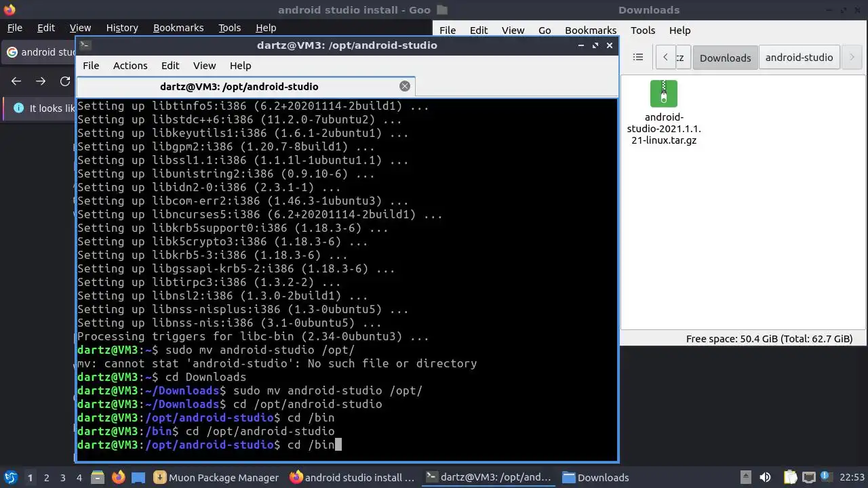Open file manager Tools menu
Screen dimensions: 868x488
tap(643, 30)
